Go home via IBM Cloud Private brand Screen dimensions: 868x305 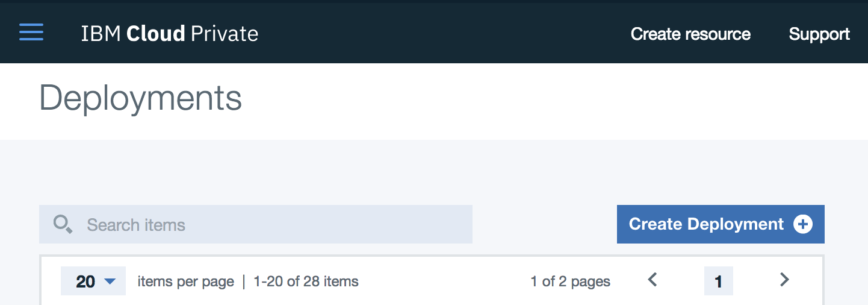(170, 34)
